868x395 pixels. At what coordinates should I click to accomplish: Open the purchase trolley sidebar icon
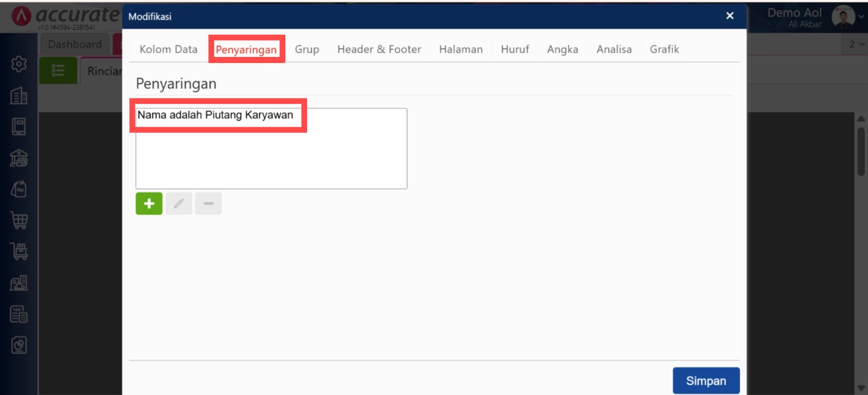(x=19, y=251)
